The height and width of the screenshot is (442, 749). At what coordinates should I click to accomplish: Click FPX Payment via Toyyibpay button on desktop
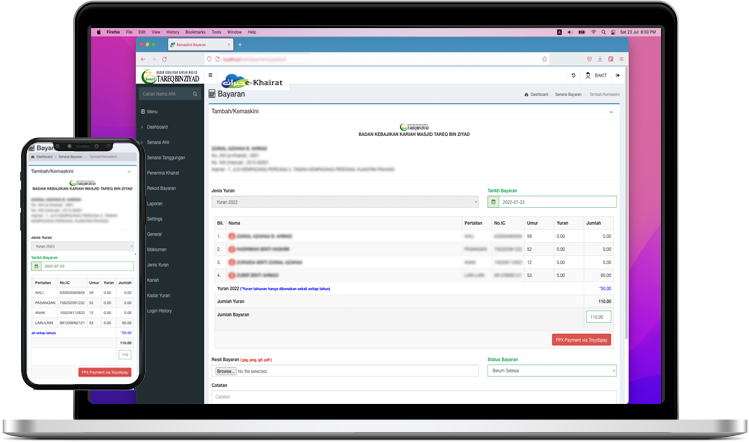pyautogui.click(x=581, y=340)
